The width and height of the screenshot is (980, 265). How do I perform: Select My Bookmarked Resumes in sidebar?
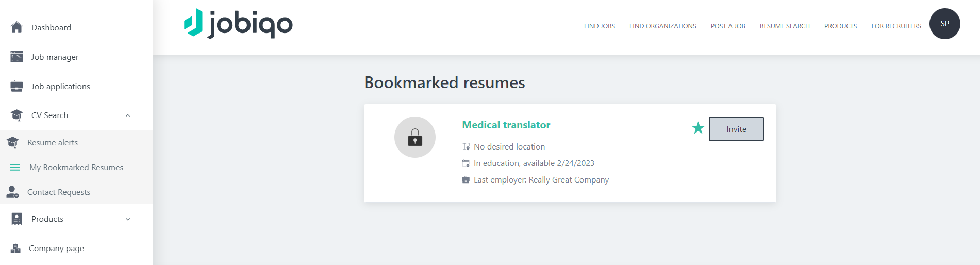pyautogui.click(x=76, y=167)
